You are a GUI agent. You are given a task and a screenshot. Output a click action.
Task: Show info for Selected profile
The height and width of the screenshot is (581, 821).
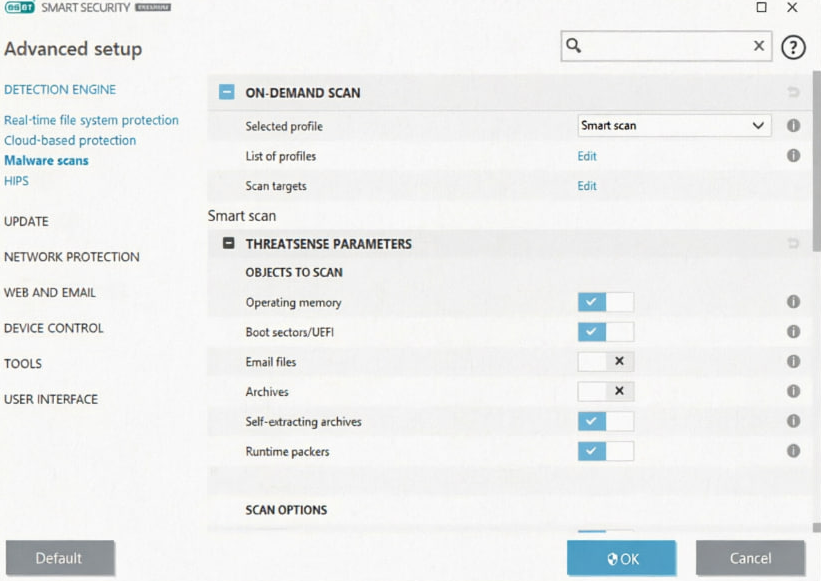pos(793,126)
